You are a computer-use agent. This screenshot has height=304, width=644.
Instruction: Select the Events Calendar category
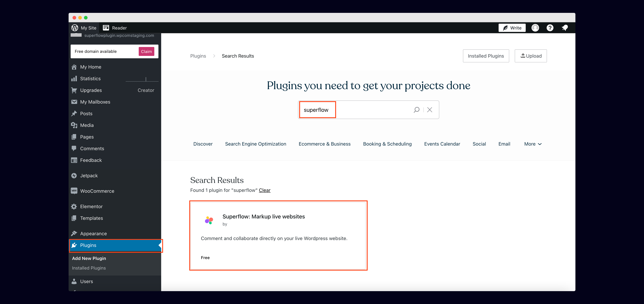pos(442,144)
